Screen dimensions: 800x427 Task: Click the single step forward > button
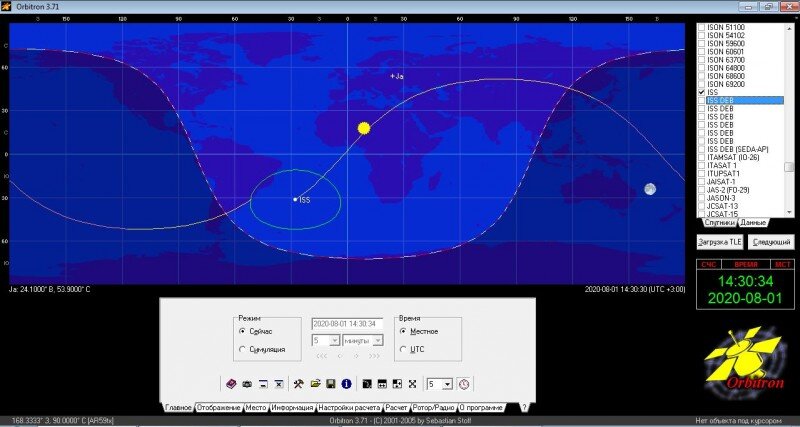click(x=357, y=356)
